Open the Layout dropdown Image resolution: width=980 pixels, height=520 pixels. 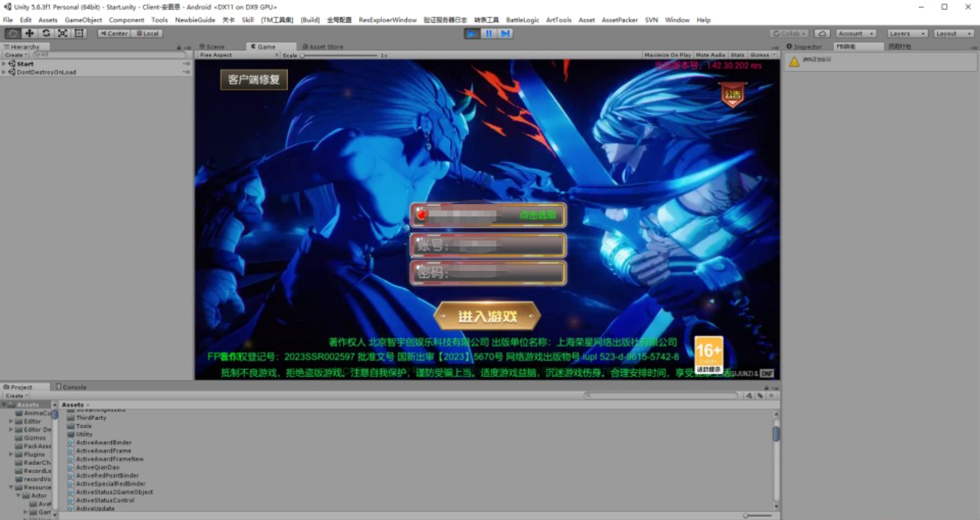click(x=953, y=34)
